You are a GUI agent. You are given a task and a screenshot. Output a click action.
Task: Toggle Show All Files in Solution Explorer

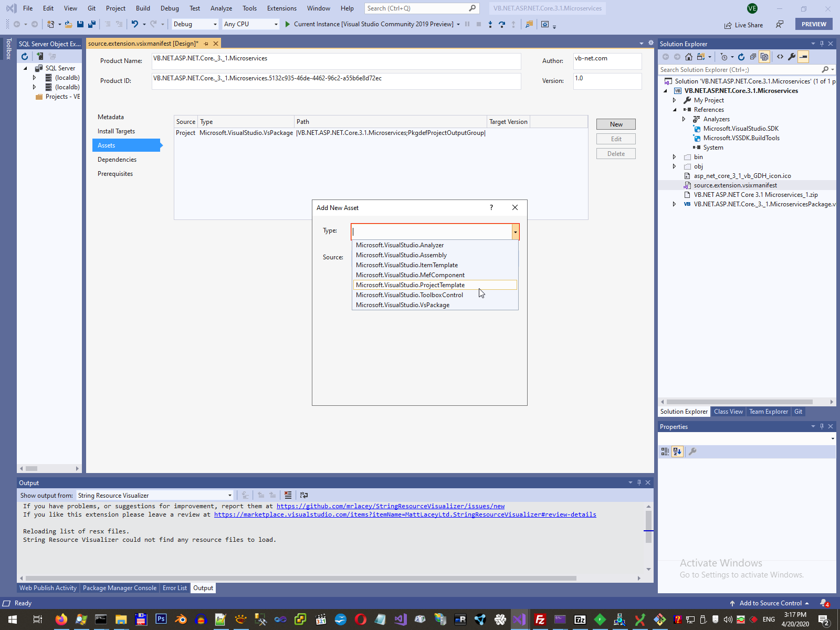764,57
